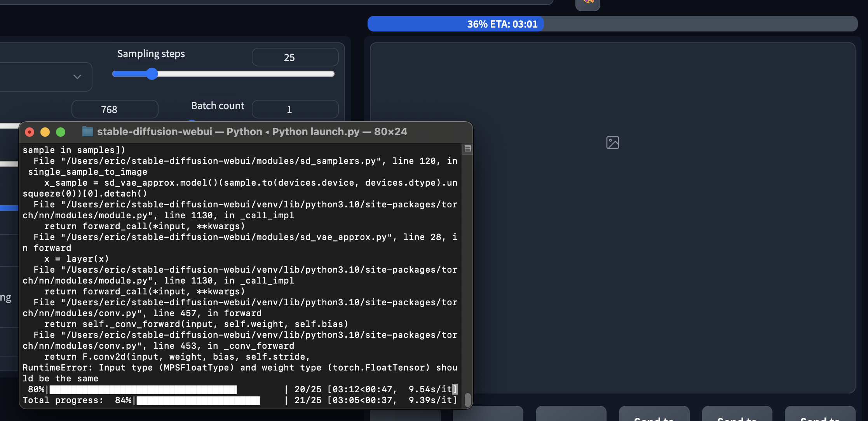Click the Sampling steps value field showing 25
Image resolution: width=868 pixels, height=421 pixels.
point(295,57)
